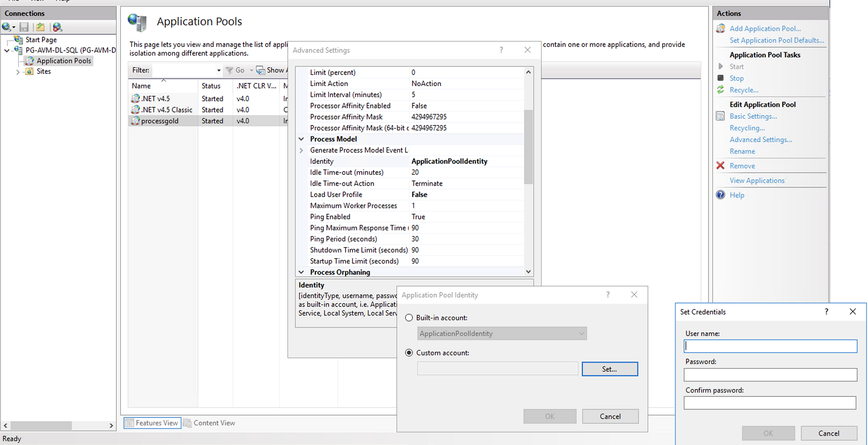Image resolution: width=868 pixels, height=445 pixels.
Task: Click the User name input field
Action: click(770, 346)
